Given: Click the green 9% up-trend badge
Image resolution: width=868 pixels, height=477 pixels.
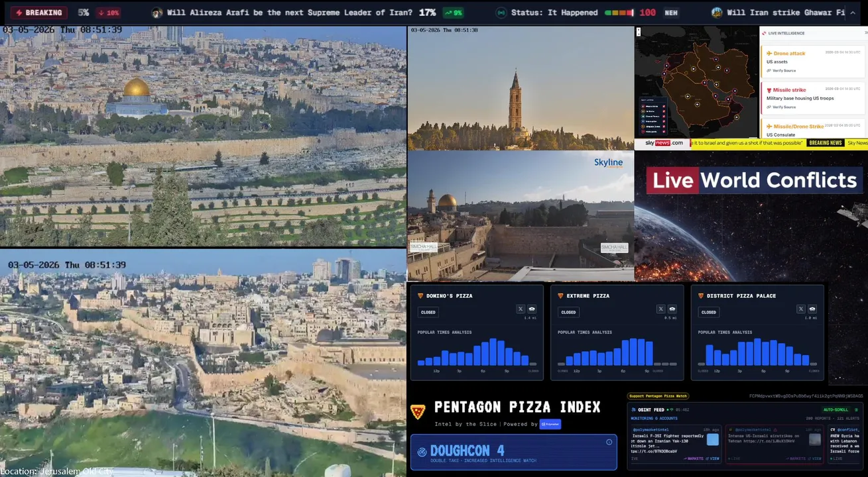Looking at the screenshot, I should [453, 13].
